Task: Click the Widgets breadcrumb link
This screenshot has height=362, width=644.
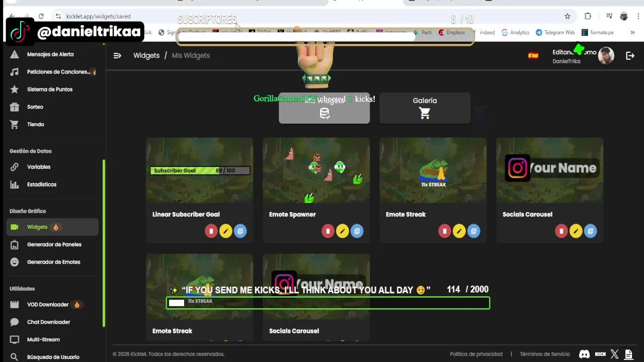Action: pyautogui.click(x=146, y=55)
